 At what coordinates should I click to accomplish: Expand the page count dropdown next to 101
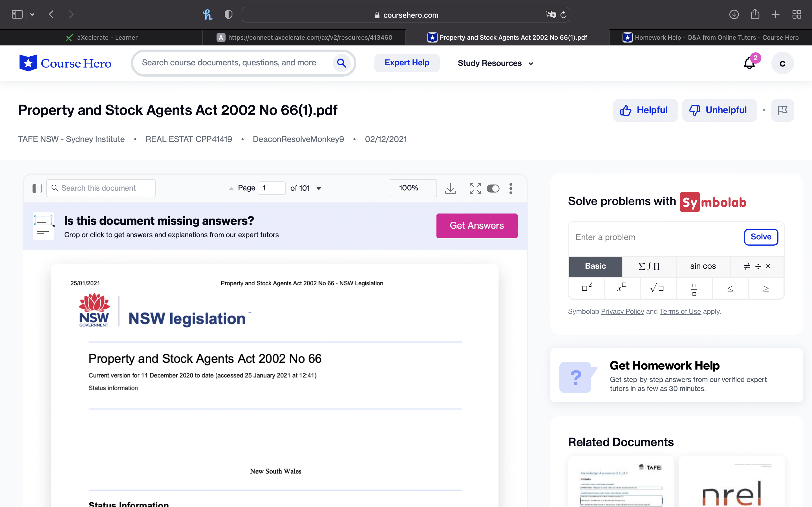coord(319,188)
